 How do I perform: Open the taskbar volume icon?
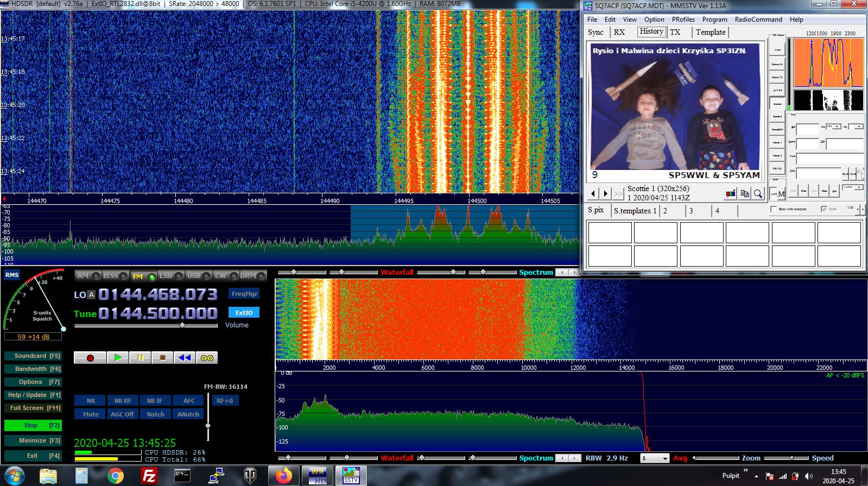pyautogui.click(x=809, y=476)
